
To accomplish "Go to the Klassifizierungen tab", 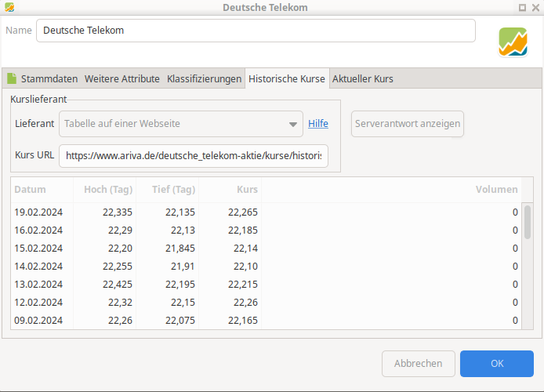I will [204, 78].
